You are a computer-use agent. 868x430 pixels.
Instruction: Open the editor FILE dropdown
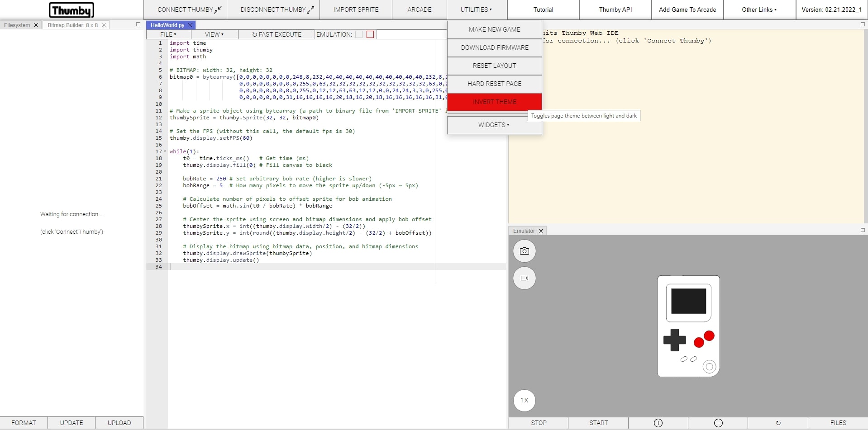(x=168, y=34)
